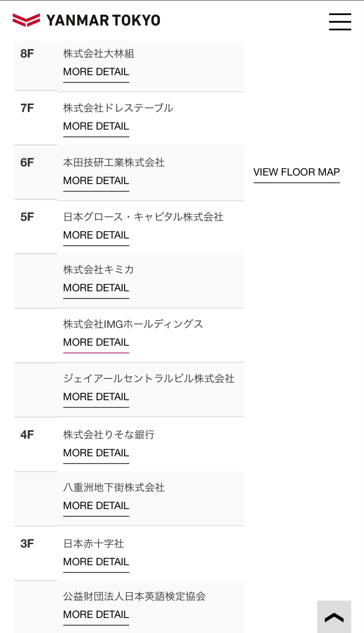
Task: Open MORE DETAIL for 八重洲地下街株式会社
Action: click(x=96, y=506)
